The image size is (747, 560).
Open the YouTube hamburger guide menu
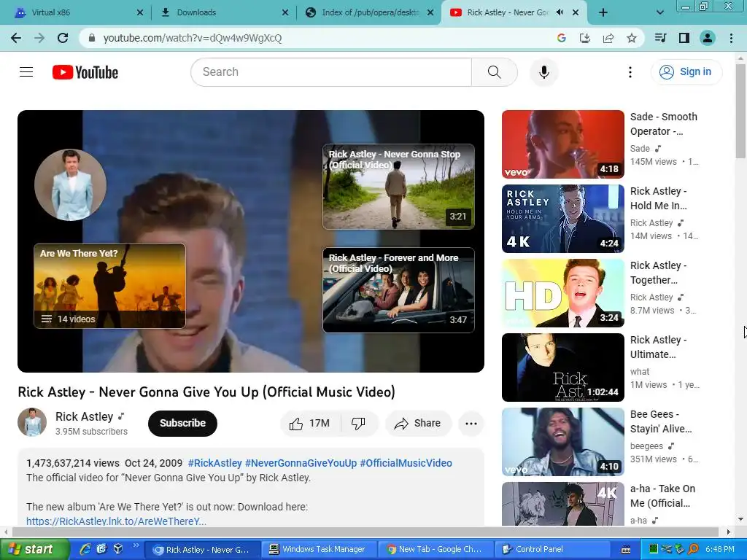coord(26,72)
